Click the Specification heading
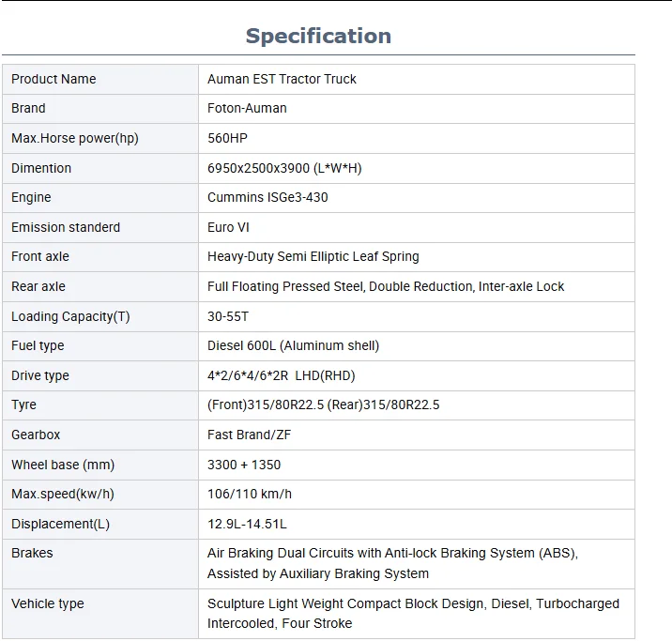This screenshot has width=672, height=641. coord(318,37)
